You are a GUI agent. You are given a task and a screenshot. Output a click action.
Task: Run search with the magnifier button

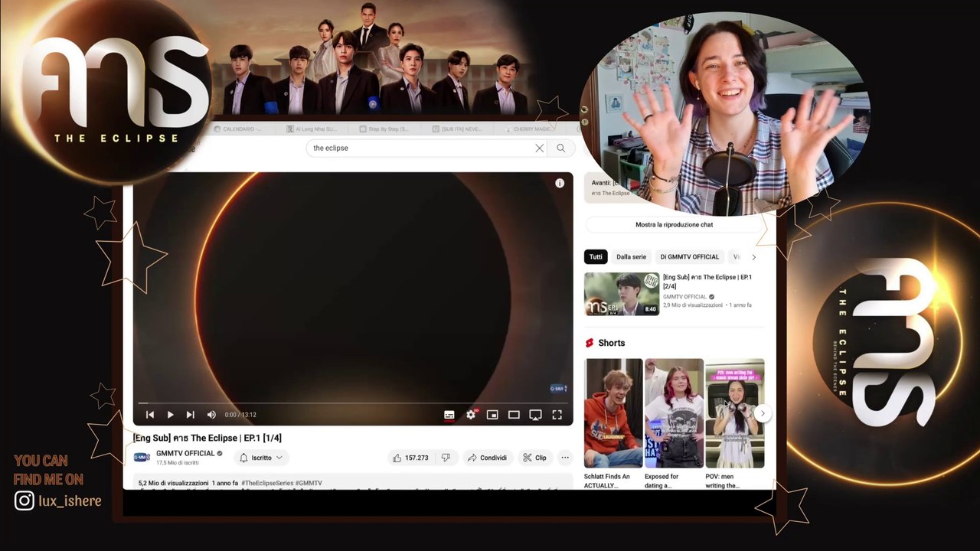561,148
